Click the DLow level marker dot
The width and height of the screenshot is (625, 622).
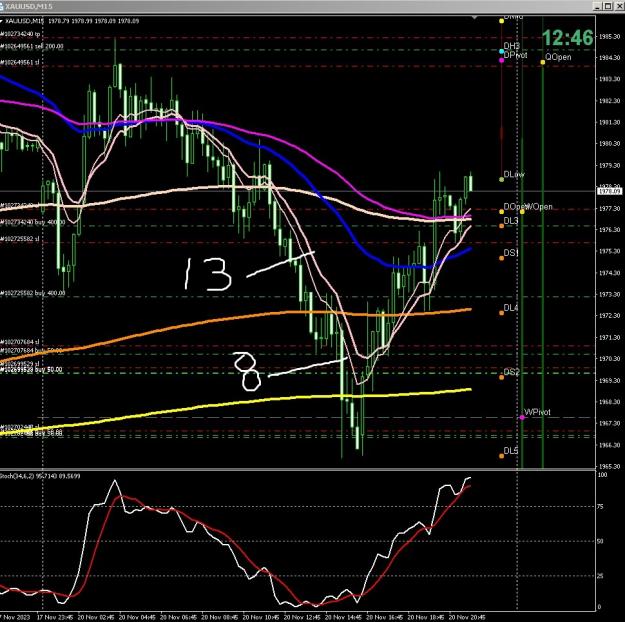(x=501, y=179)
